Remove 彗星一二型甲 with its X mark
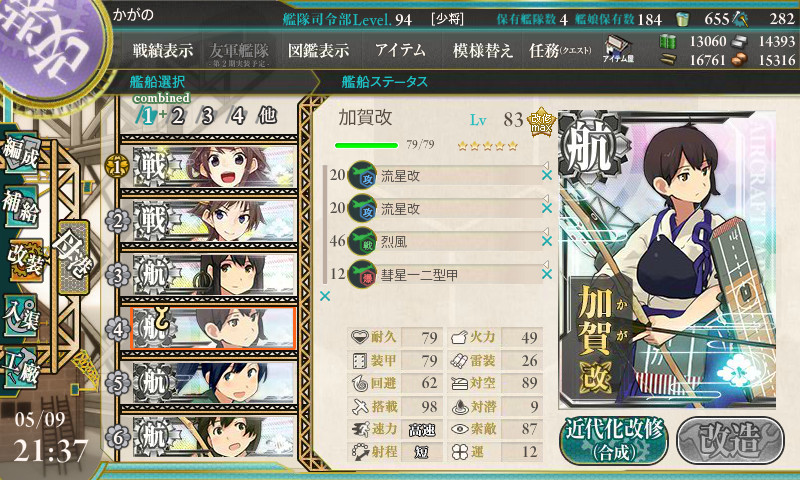The height and width of the screenshot is (480, 800). click(x=547, y=274)
